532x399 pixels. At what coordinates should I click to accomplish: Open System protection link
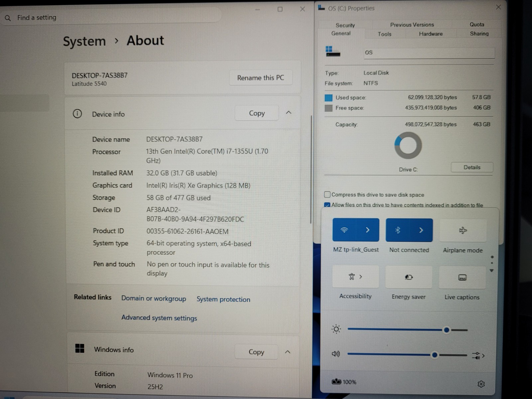223,299
